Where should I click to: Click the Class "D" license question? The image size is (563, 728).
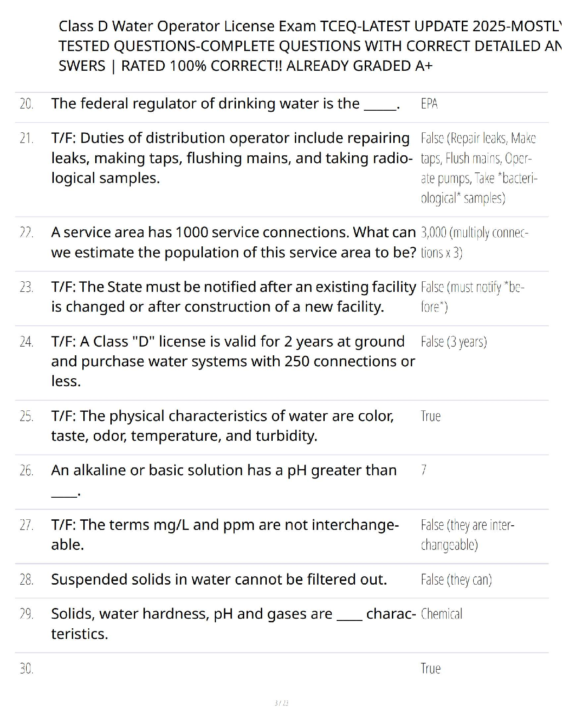pyautogui.click(x=232, y=361)
